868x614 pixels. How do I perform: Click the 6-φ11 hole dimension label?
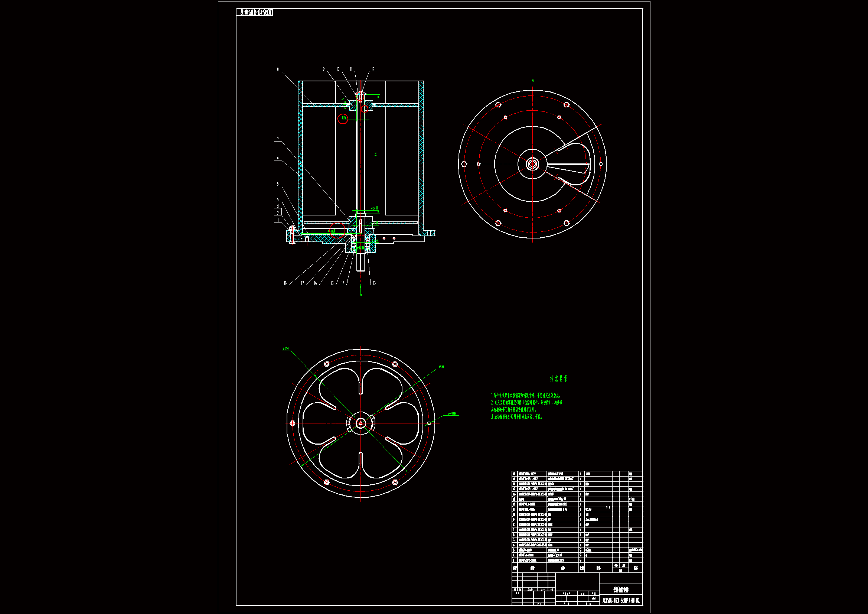point(452,413)
